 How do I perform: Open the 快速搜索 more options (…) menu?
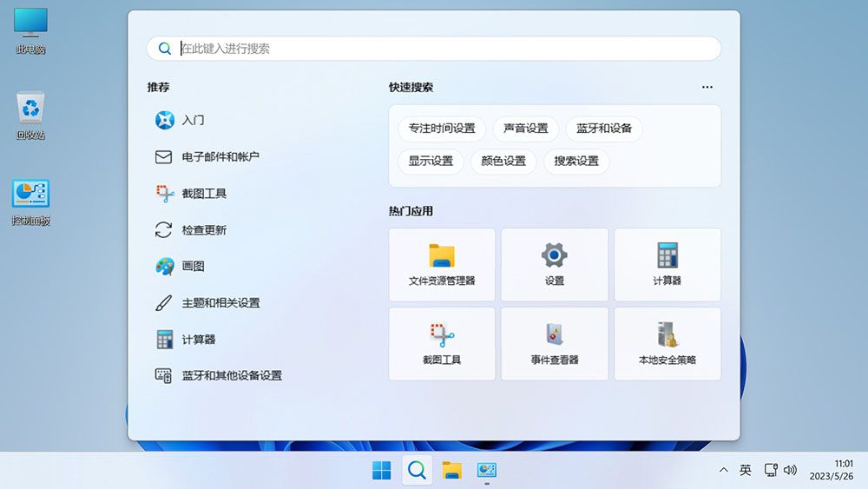point(707,87)
